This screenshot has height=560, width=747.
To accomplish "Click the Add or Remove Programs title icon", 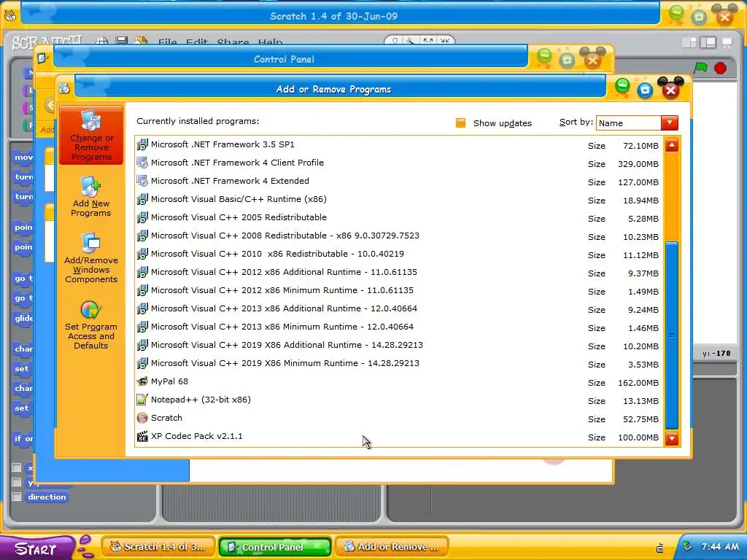I will pos(64,88).
